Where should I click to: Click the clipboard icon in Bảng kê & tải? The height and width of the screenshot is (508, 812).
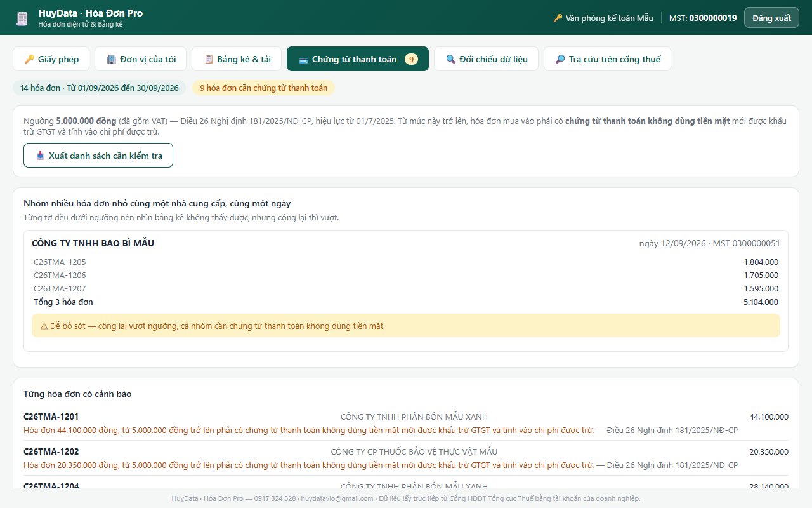pos(209,59)
